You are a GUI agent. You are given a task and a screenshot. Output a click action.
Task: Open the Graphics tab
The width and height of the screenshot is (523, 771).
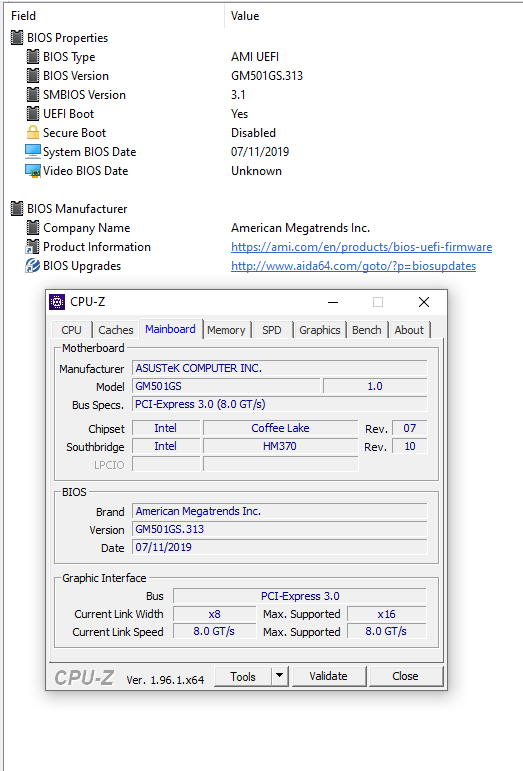(320, 330)
